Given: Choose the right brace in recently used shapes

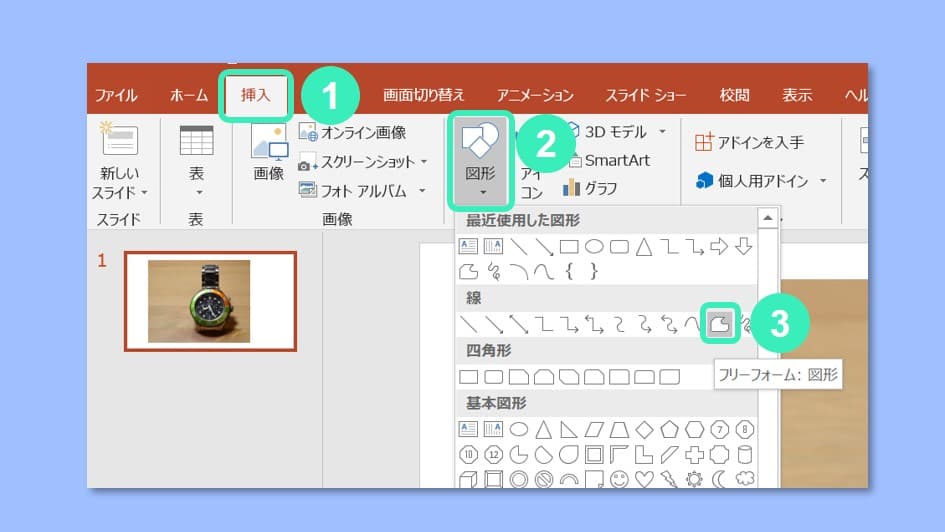Looking at the screenshot, I should tap(594, 272).
